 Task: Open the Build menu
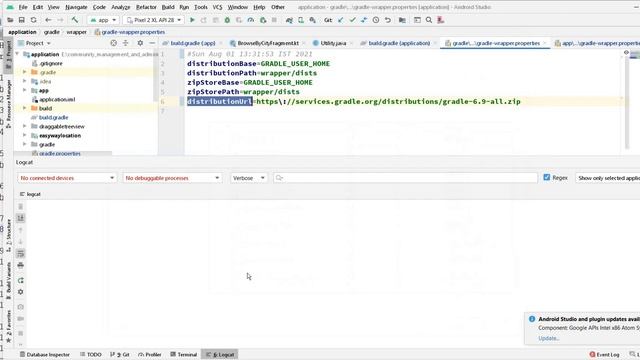pos(168,7)
